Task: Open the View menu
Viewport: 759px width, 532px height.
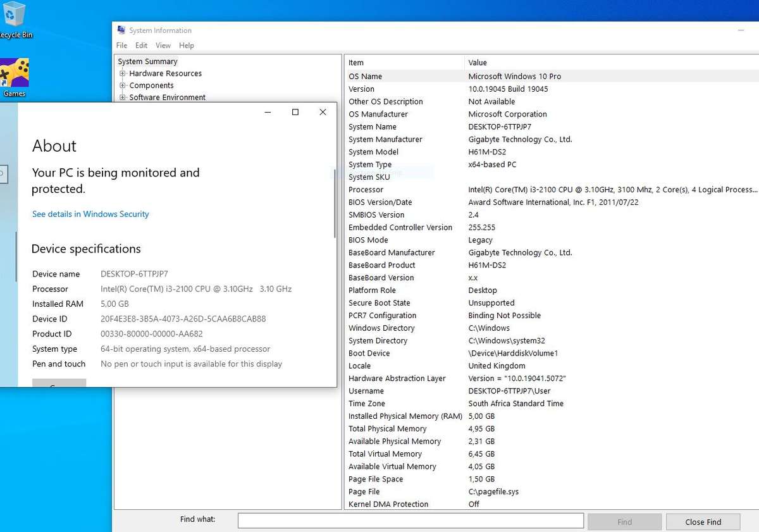Action: (163, 46)
